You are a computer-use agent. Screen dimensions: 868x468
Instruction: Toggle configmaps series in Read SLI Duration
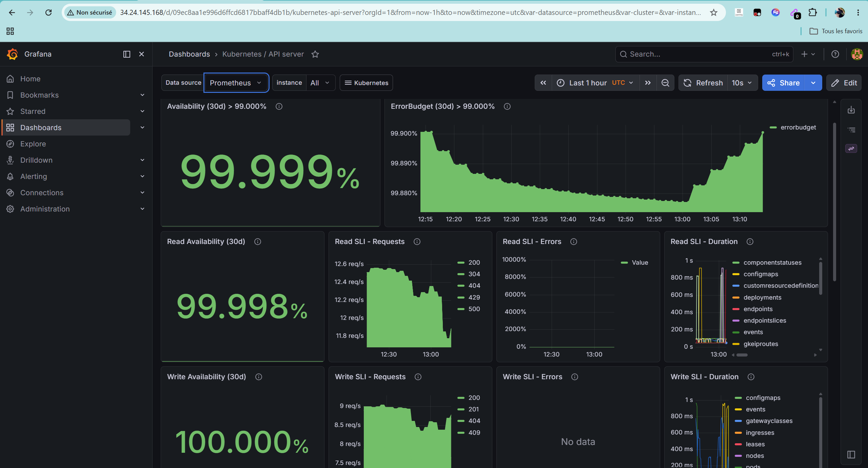(761, 274)
